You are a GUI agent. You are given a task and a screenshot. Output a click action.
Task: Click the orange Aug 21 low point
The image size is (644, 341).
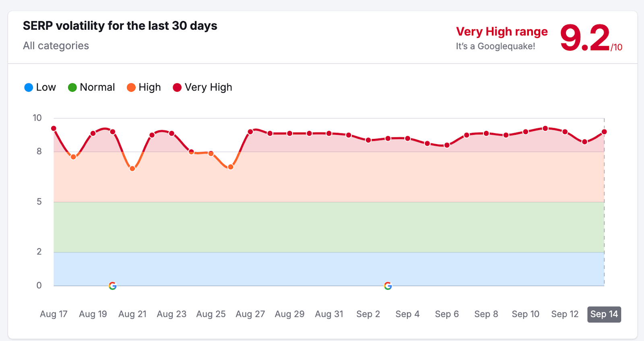tap(132, 169)
